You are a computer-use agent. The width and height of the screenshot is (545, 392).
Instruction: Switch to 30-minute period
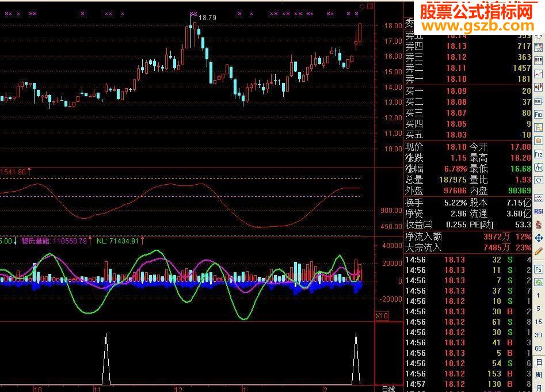[539, 335]
